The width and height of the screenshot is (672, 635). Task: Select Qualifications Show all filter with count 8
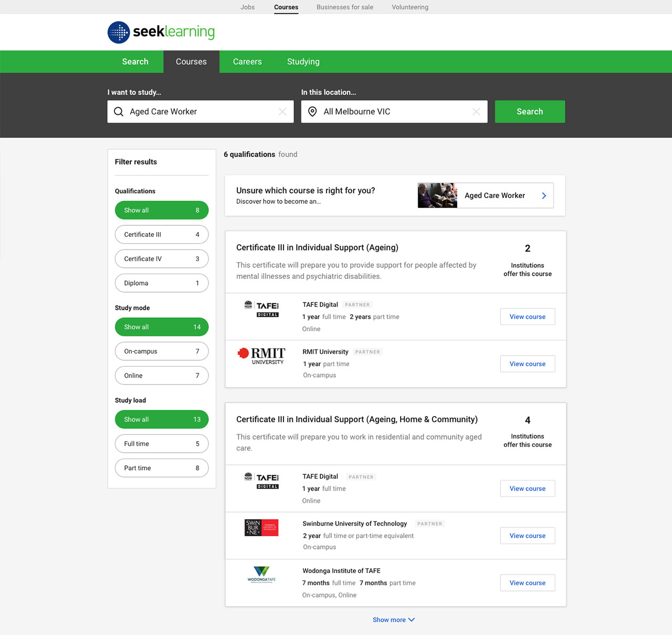coord(162,210)
